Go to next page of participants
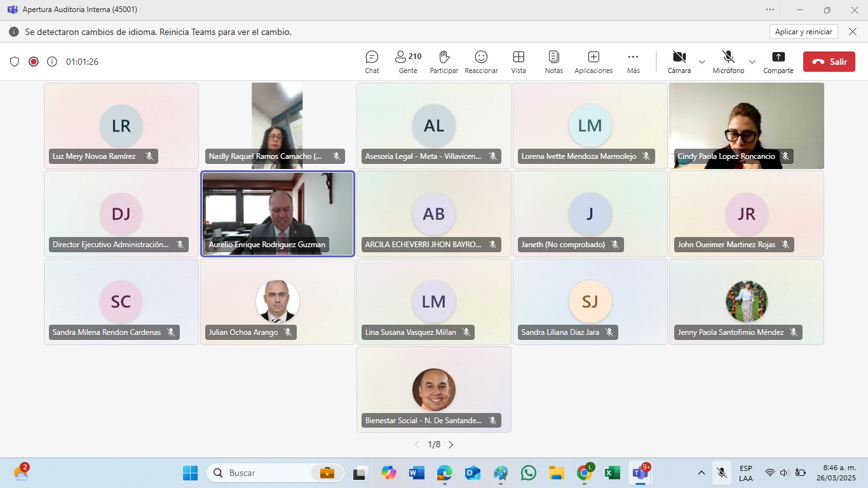Screen dimensions: 868x488 pyautogui.click(x=451, y=445)
